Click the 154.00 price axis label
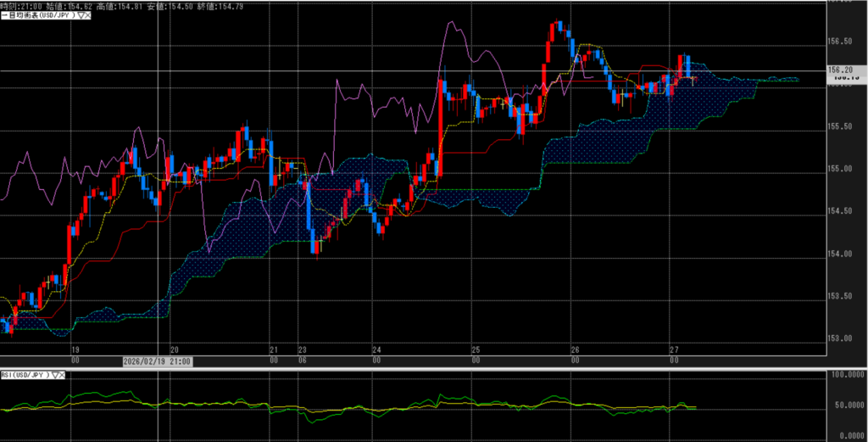 coord(839,254)
